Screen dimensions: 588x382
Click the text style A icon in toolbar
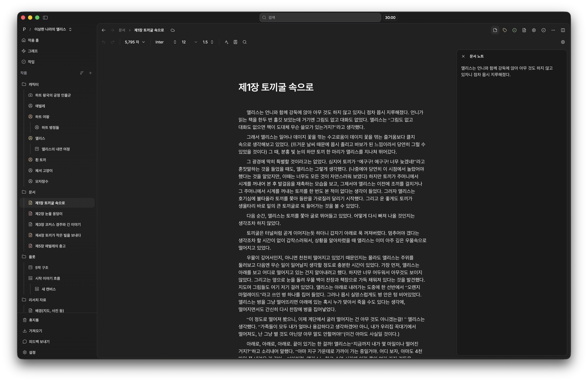coord(226,42)
